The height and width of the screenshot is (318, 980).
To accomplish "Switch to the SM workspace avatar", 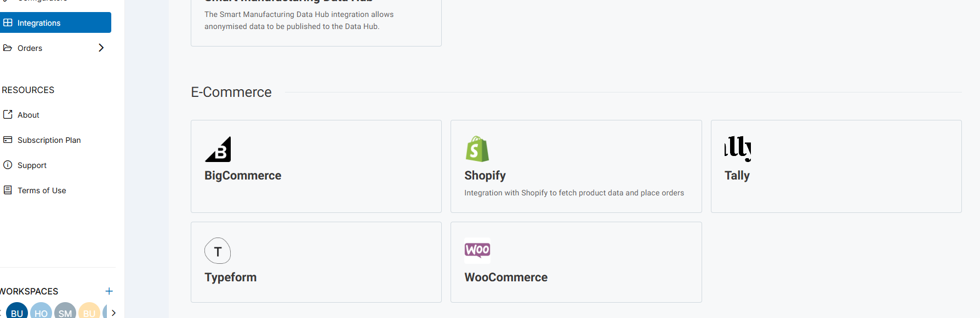I will point(65,312).
